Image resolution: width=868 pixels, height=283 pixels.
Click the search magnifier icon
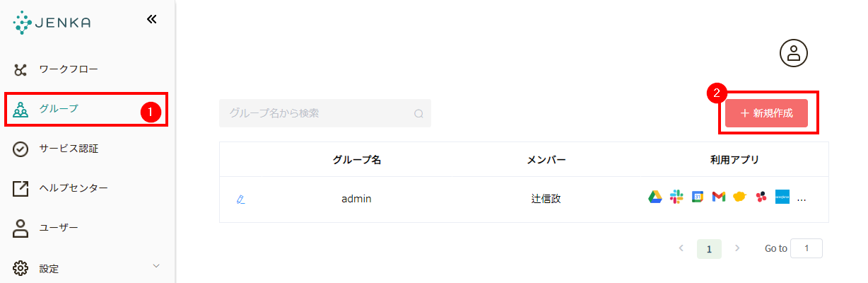pyautogui.click(x=418, y=113)
